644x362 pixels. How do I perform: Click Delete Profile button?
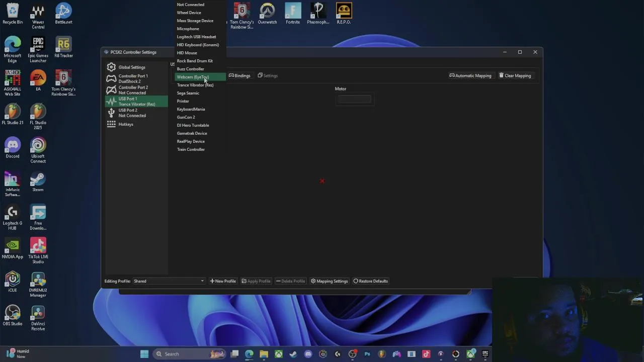290,281
